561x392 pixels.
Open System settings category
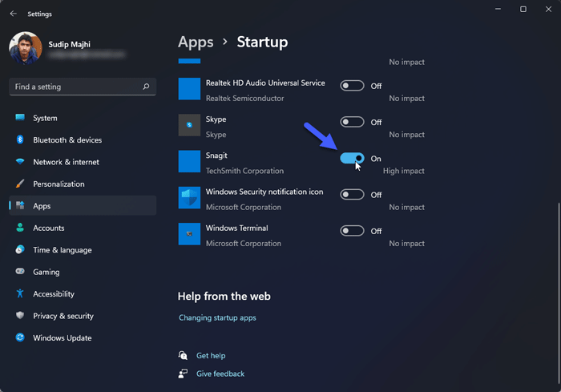pyautogui.click(x=83, y=118)
